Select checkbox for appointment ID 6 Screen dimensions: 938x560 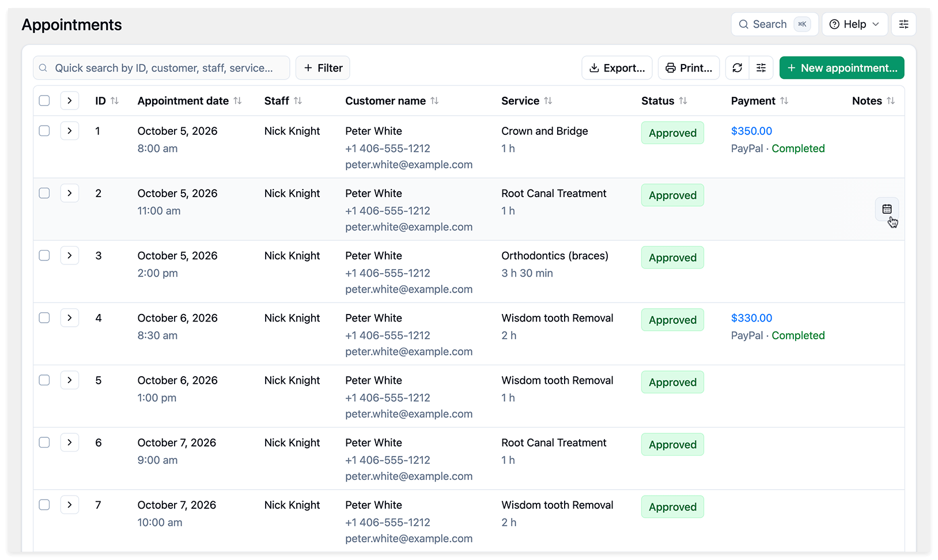pyautogui.click(x=44, y=442)
